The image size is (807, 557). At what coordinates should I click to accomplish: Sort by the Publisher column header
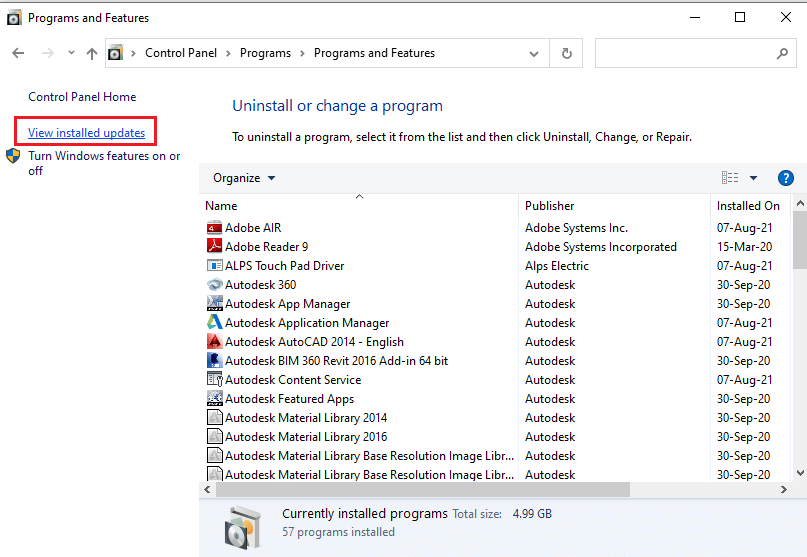(615, 206)
